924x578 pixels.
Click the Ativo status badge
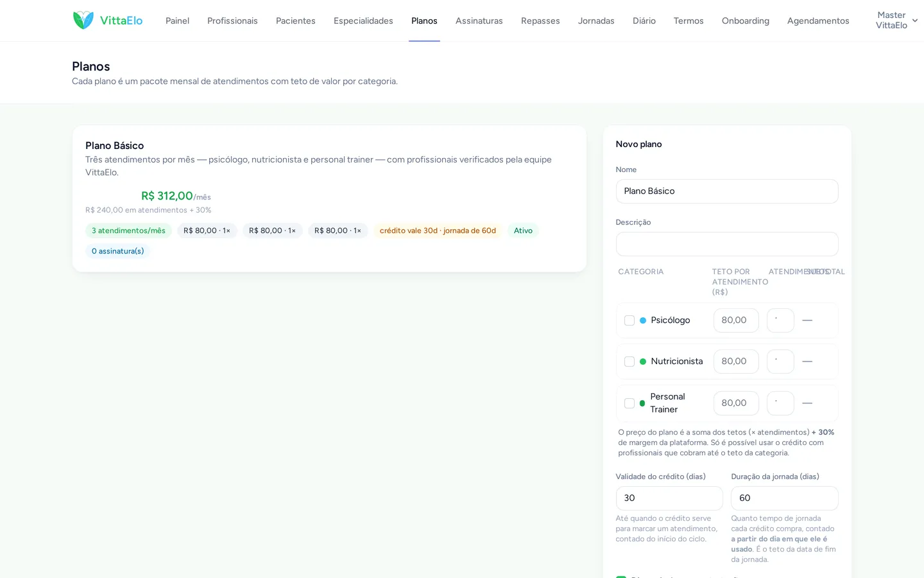coord(523,231)
